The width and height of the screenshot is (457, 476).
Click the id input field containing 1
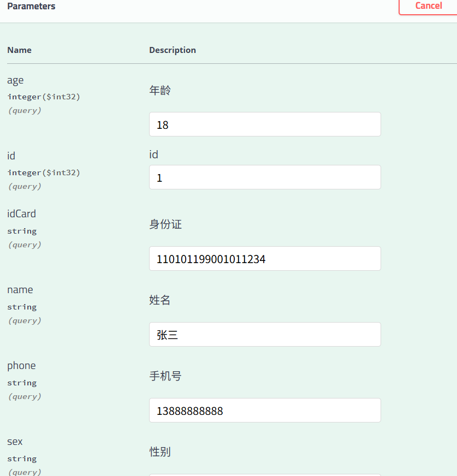[x=265, y=177]
